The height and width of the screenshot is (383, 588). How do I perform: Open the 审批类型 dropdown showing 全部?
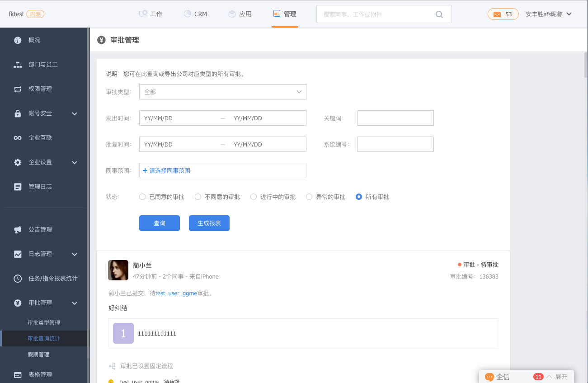pyautogui.click(x=223, y=92)
